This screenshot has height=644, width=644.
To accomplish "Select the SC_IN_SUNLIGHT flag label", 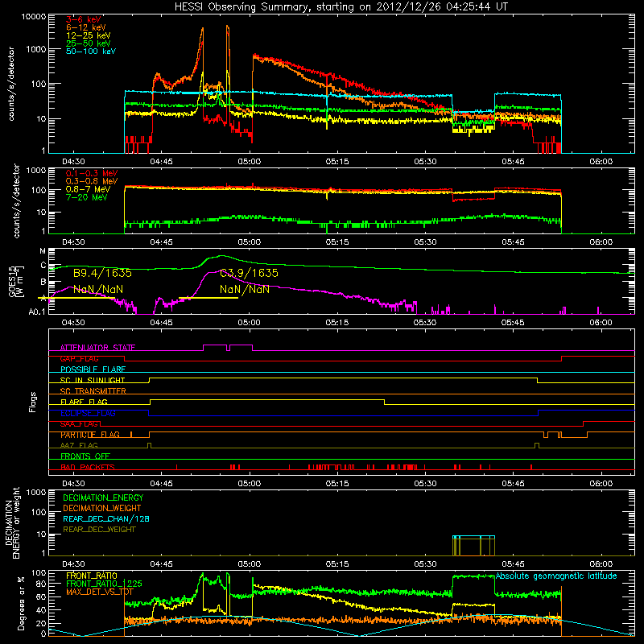I will [93, 380].
